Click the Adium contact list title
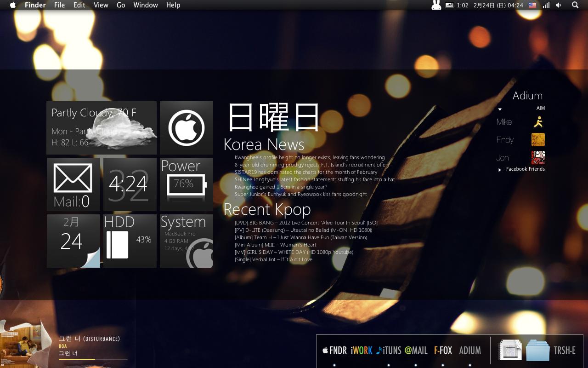The width and height of the screenshot is (588, 368). 527,96
